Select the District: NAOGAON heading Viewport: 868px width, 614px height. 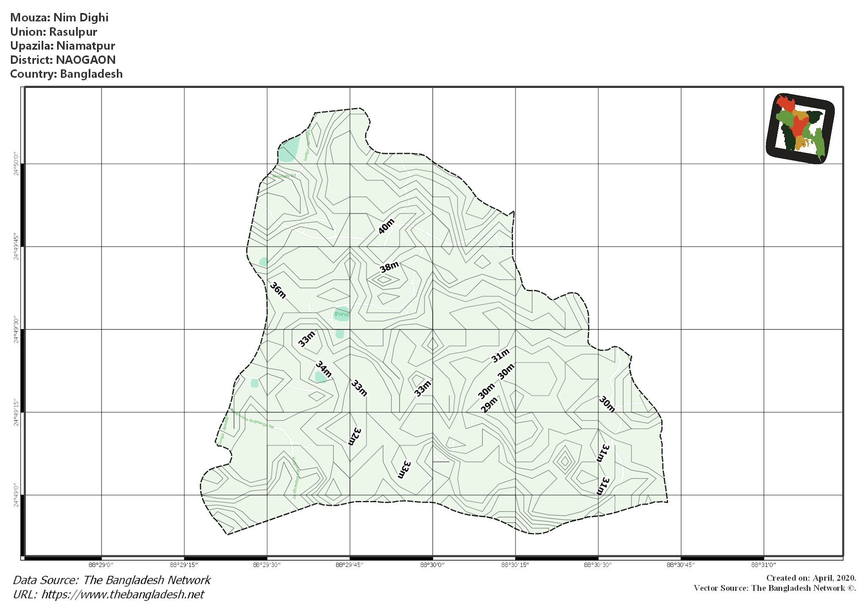[64, 60]
